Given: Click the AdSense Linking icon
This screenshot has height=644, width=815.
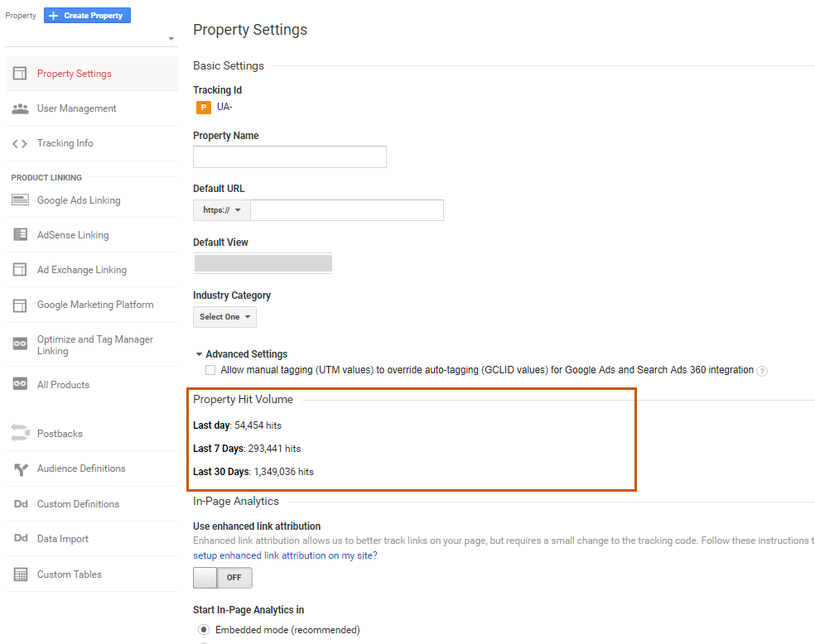Looking at the screenshot, I should (20, 235).
